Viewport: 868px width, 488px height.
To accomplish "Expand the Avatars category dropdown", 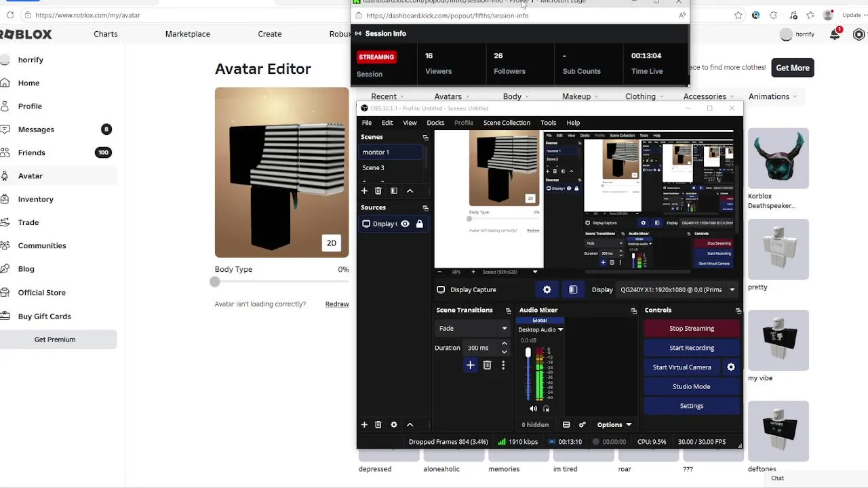I will 453,97.
